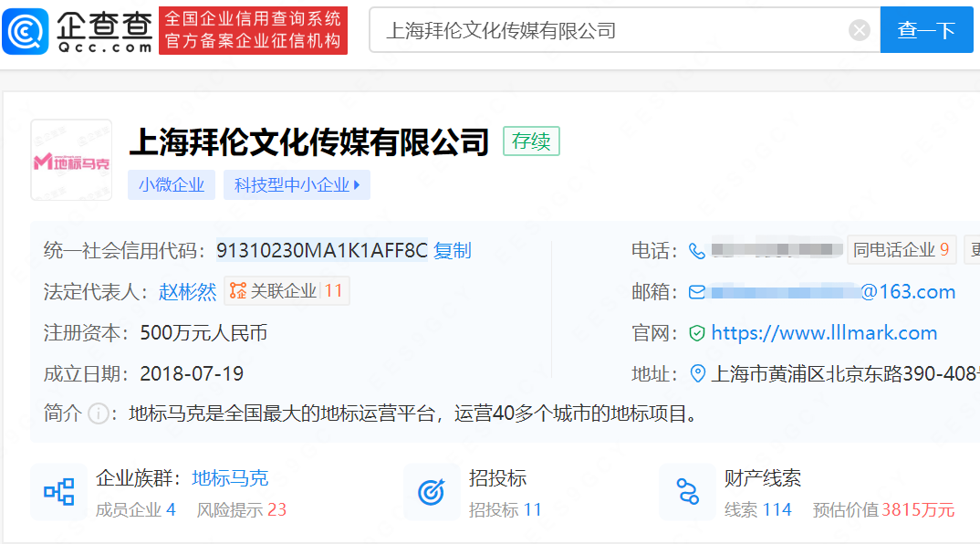Viewport: 980px width, 544px height.
Task: Click the founding date 2018-07-19
Action: [192, 374]
